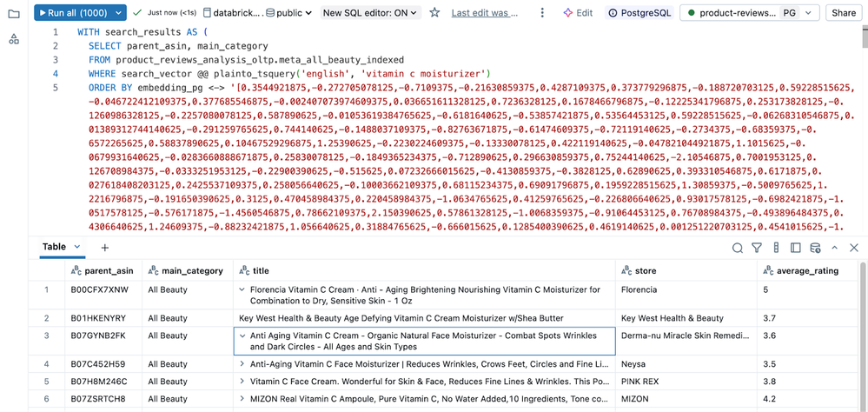Viewport: 868px width, 412px height.
Task: Open the catalog schema icon in sidebar
Action: (13, 39)
